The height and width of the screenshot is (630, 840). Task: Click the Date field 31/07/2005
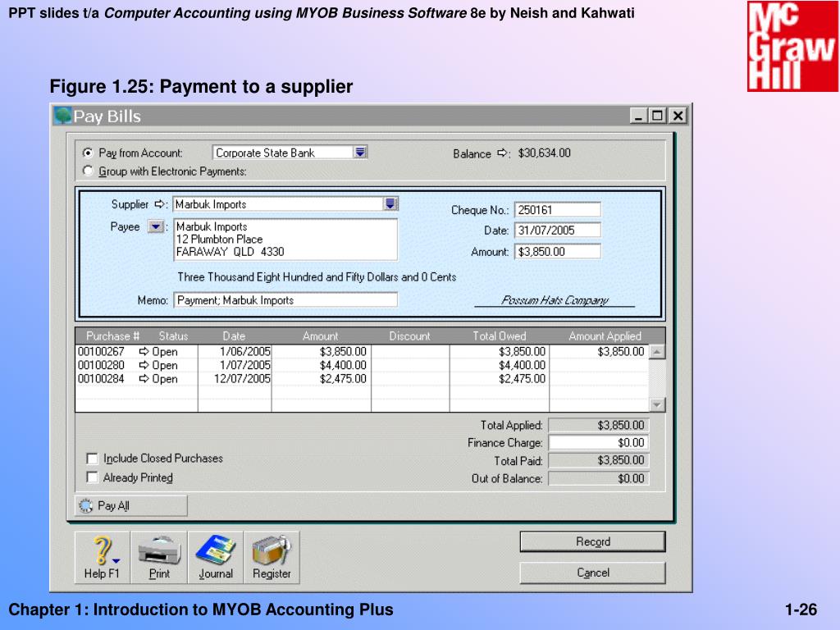[558, 231]
